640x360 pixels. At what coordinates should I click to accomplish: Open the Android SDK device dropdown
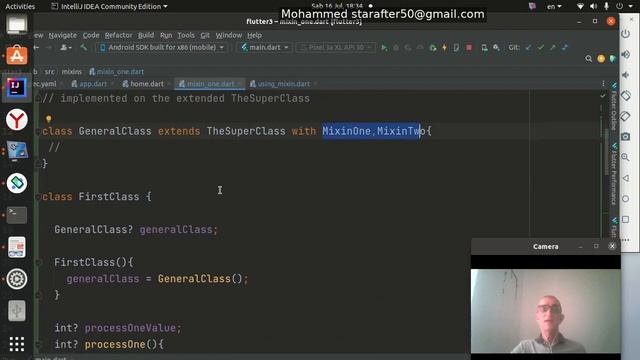click(162, 47)
